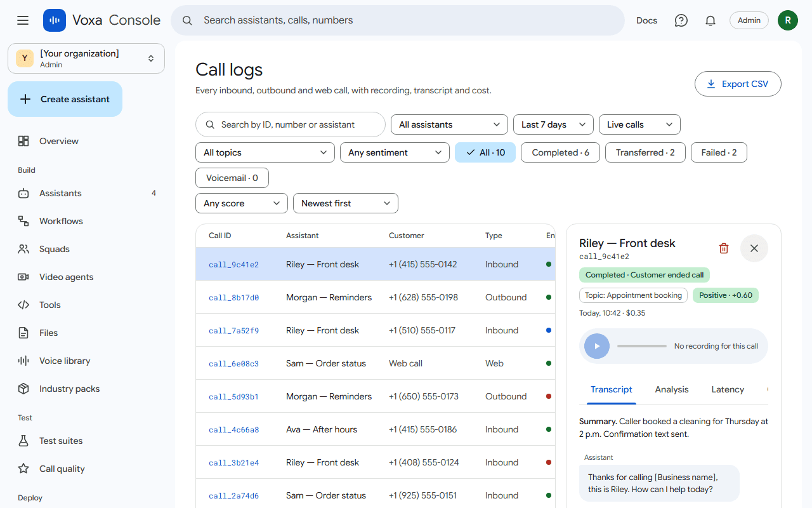Open the help question mark icon
Image resolution: width=812 pixels, height=508 pixels.
click(x=681, y=20)
